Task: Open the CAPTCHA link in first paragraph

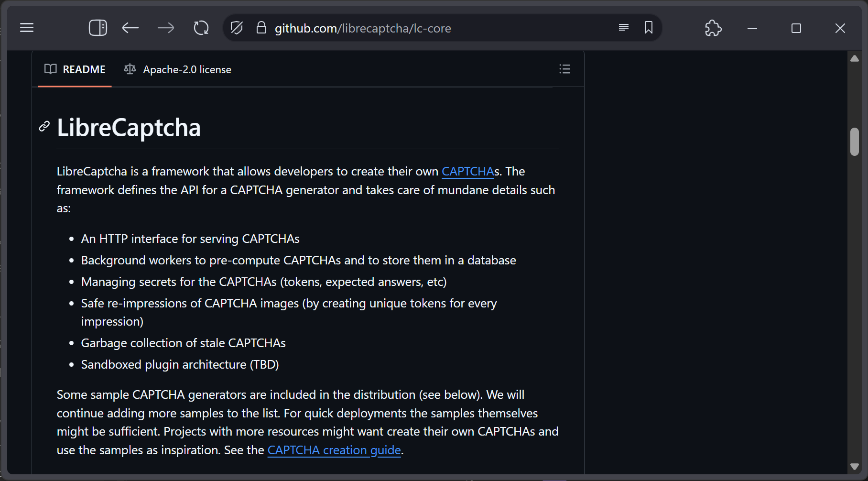Action: coord(468,171)
